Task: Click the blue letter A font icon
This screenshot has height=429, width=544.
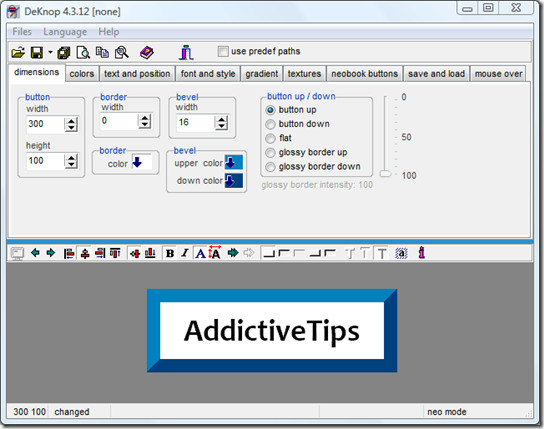Action: coord(200,254)
